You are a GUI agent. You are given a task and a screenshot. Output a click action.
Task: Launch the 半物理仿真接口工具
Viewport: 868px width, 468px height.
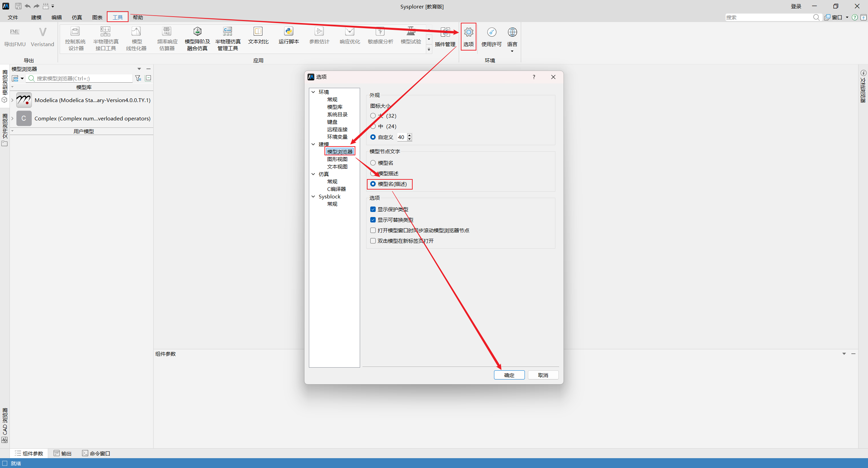coord(105,38)
